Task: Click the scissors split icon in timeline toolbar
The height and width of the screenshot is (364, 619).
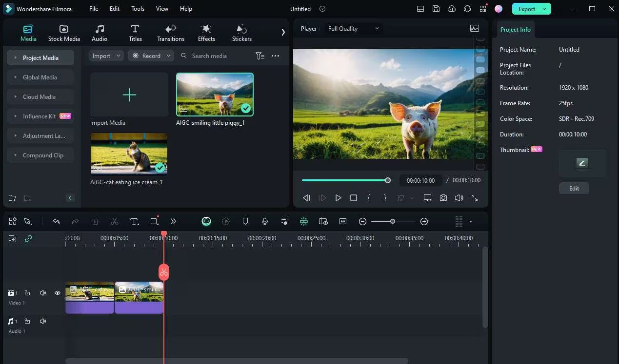Action: [115, 221]
